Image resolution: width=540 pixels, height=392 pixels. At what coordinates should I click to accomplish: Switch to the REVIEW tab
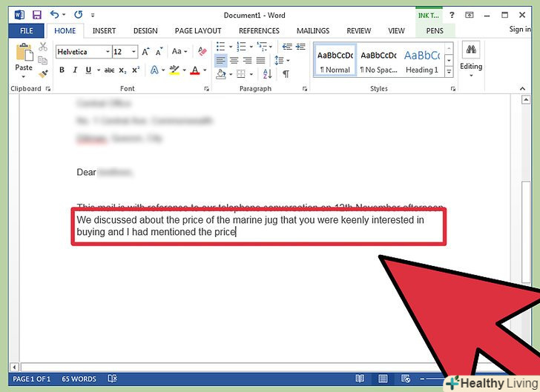[x=359, y=30]
